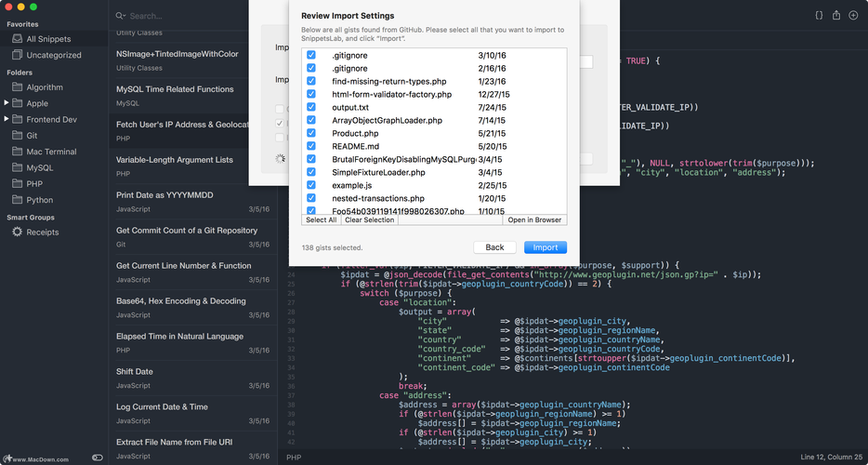
Task: Click Open in Browser button
Action: 534,220
